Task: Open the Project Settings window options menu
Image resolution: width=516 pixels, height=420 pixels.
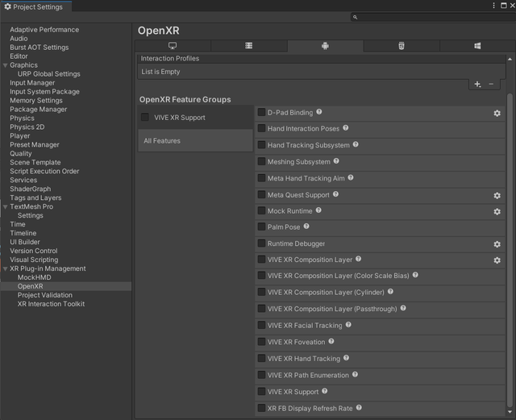Action: click(x=493, y=6)
